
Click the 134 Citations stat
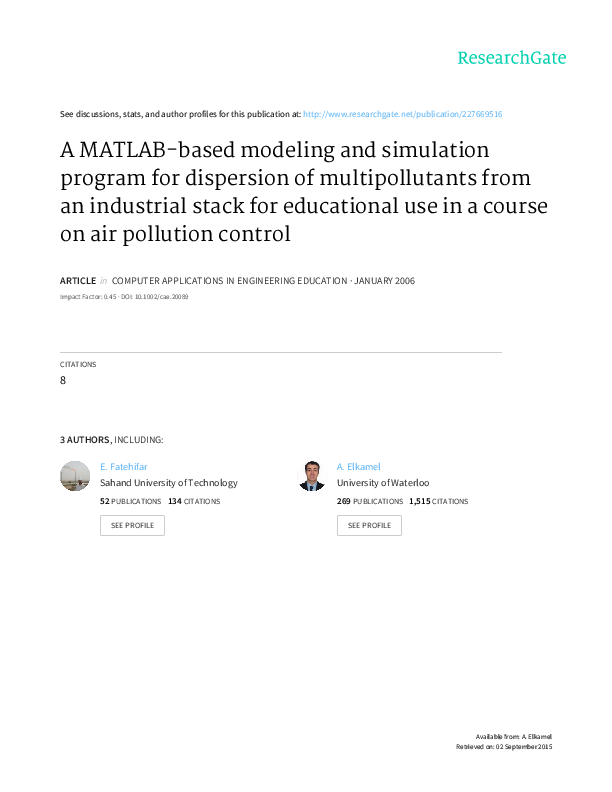[194, 501]
